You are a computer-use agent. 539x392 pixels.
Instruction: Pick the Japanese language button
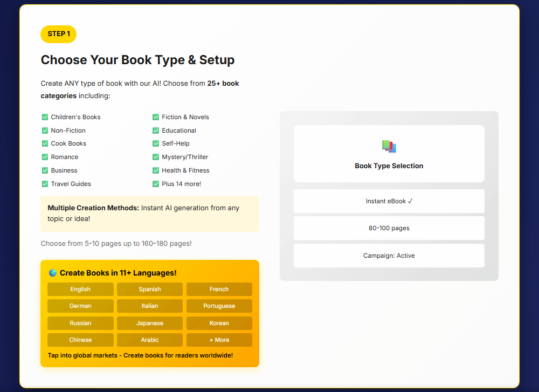(x=150, y=323)
